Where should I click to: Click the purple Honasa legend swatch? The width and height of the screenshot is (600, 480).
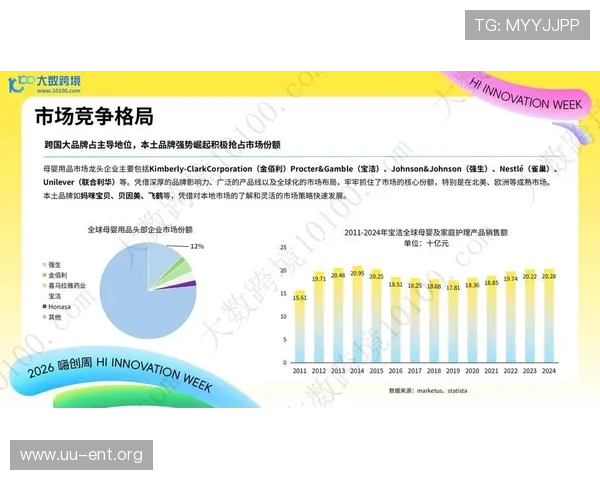click(45, 306)
